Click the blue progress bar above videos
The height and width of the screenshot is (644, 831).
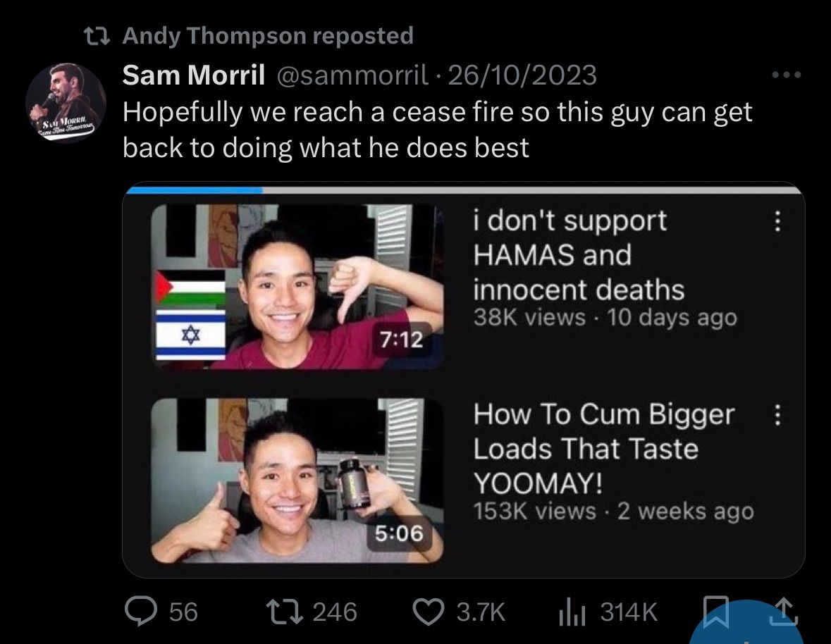pos(194,189)
